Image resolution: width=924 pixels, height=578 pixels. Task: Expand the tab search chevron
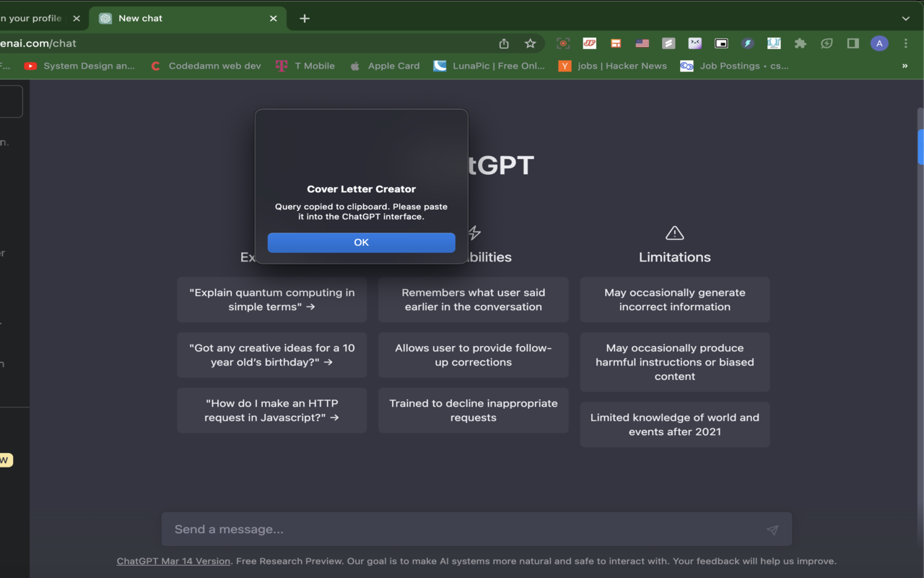tap(905, 19)
